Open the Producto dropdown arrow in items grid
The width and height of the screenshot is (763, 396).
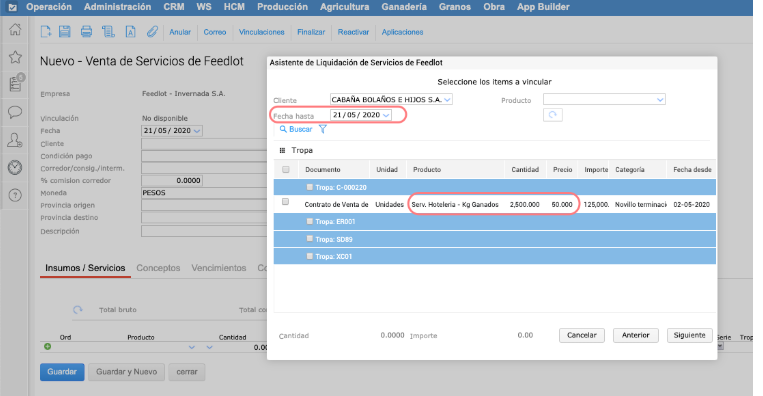(192, 347)
